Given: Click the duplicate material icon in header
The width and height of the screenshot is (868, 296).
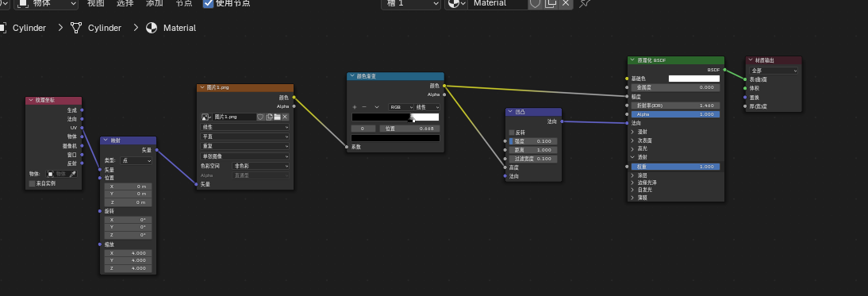Looking at the screenshot, I should (x=551, y=3).
